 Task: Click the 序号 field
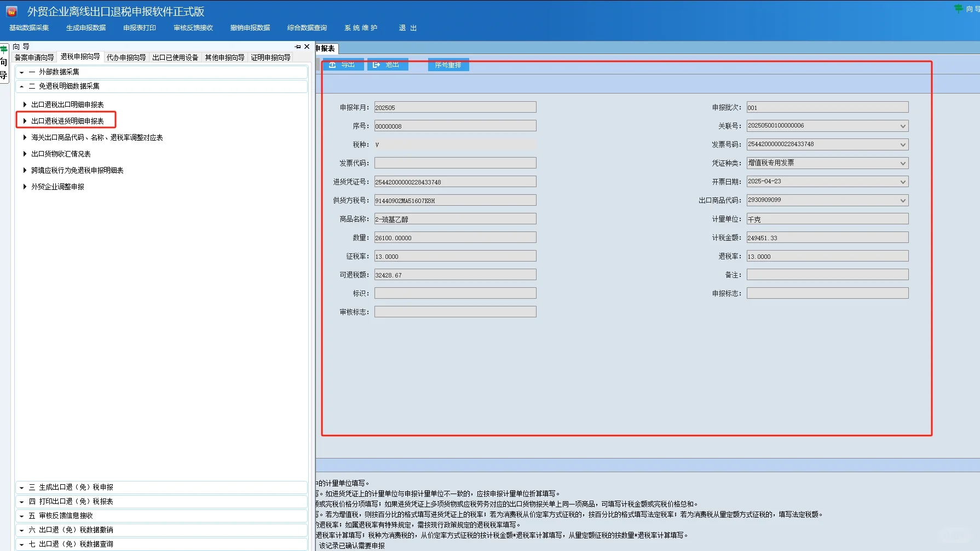(456, 126)
